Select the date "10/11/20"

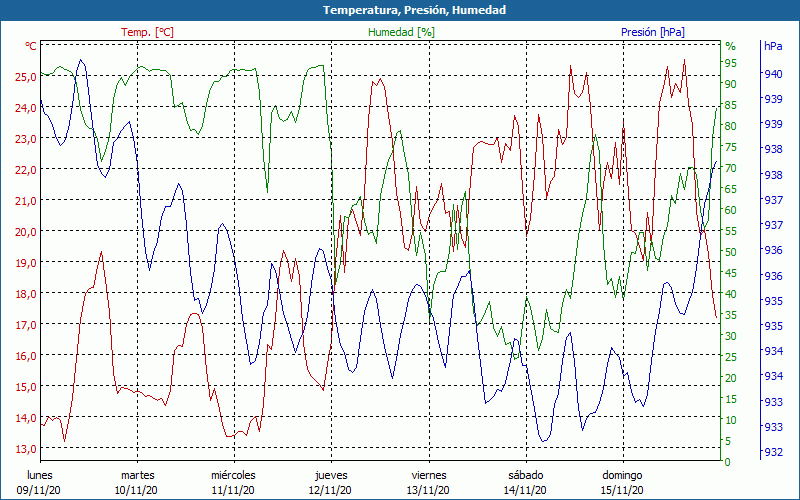pos(136,490)
